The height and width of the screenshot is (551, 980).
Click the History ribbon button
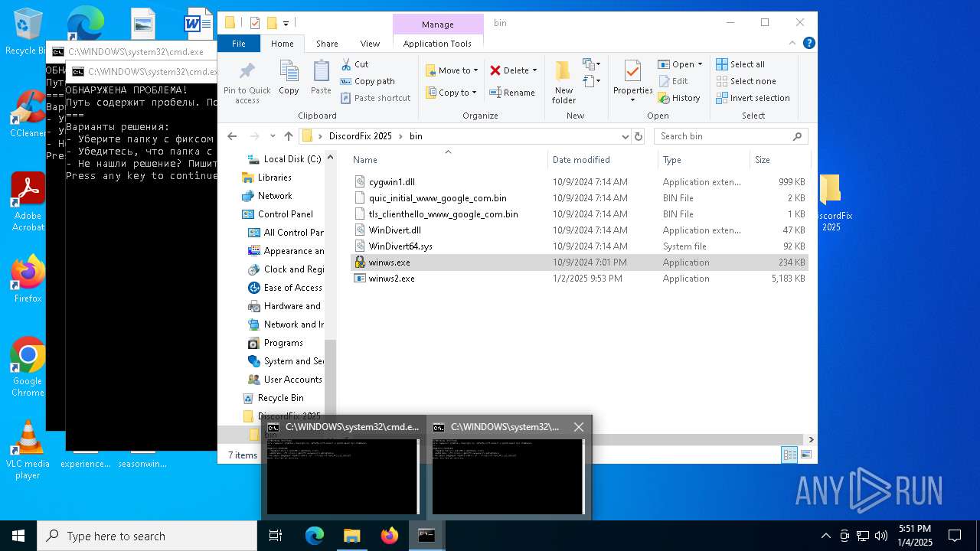(678, 98)
